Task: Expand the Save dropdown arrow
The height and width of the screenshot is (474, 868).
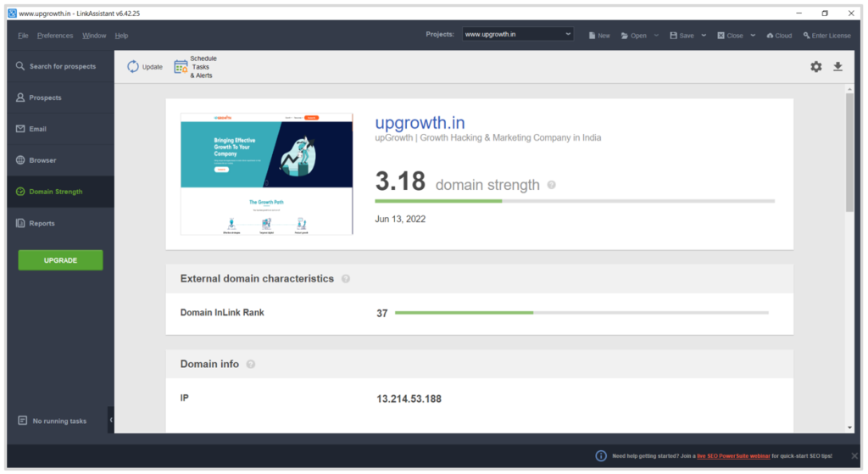Action: pyautogui.click(x=704, y=36)
